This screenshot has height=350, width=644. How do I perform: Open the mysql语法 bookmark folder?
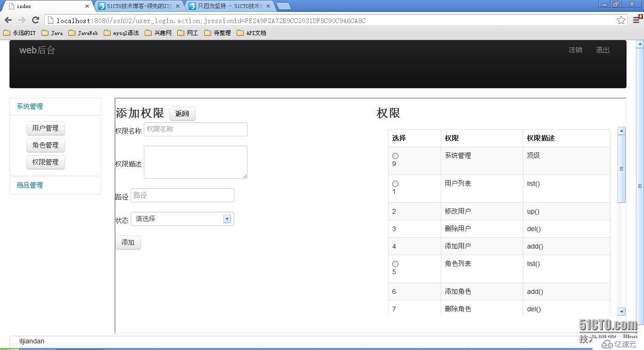click(x=121, y=33)
